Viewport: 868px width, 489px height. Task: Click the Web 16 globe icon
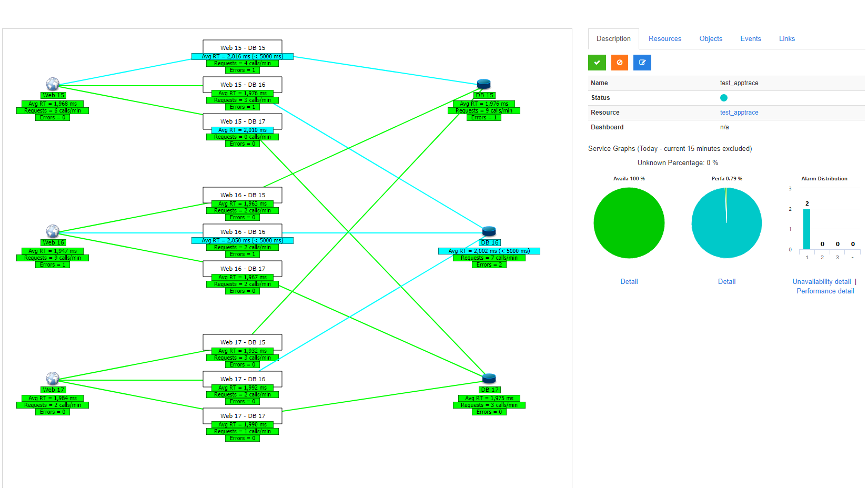[53, 231]
